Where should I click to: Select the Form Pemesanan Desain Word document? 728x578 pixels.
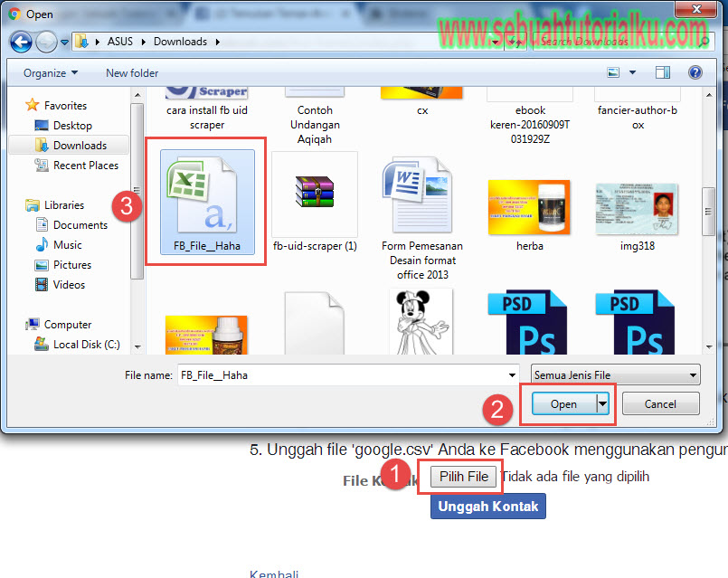coord(422,216)
